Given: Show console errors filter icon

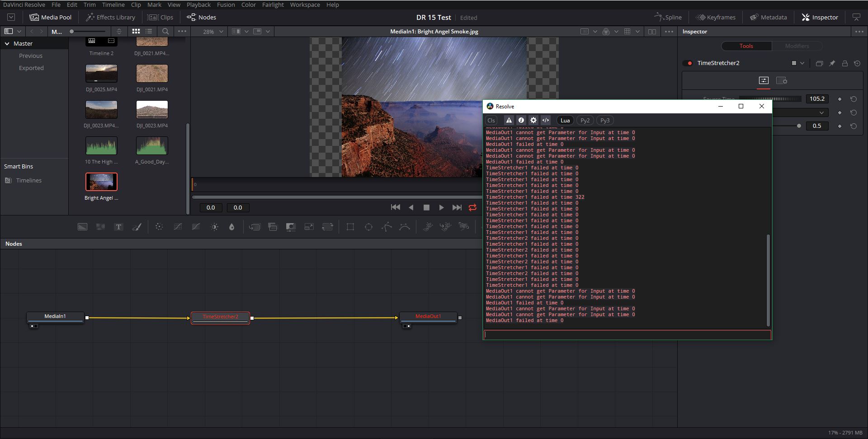Looking at the screenshot, I should pos(509,120).
